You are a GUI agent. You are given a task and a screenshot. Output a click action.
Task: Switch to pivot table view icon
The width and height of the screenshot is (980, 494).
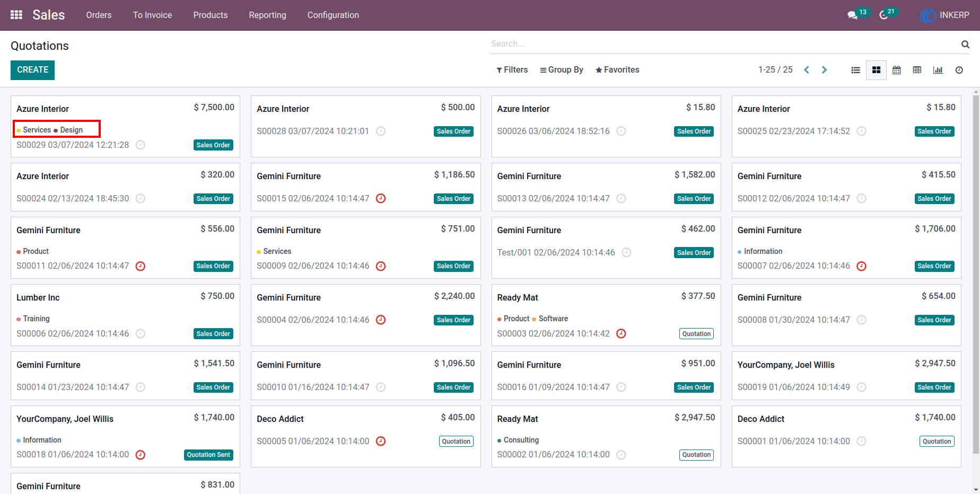[917, 70]
